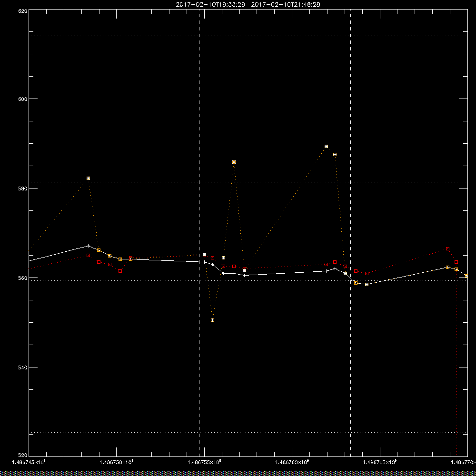476x476 pixels.
Task: Select the first orange peak point near 582
Action: [x=89, y=178]
